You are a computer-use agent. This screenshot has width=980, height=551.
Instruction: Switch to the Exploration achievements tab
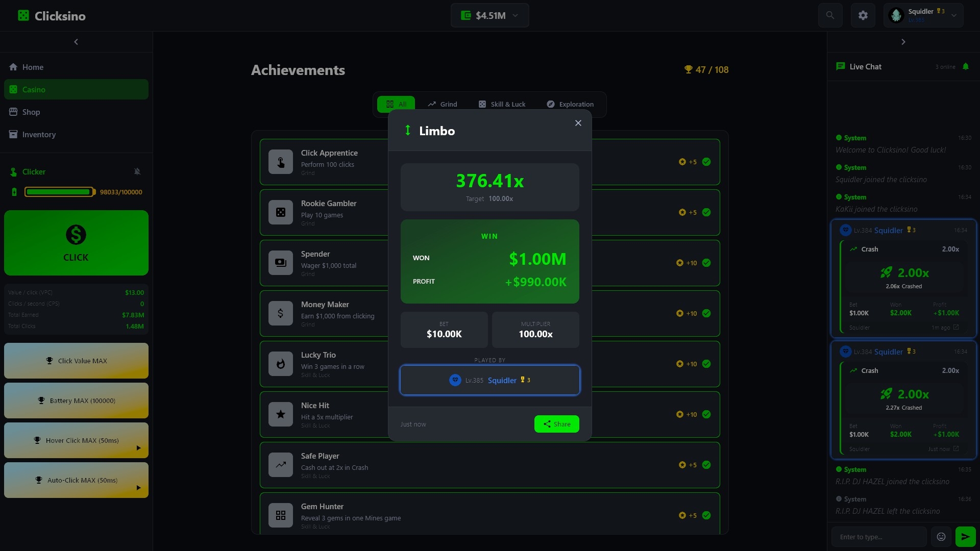[x=570, y=104]
